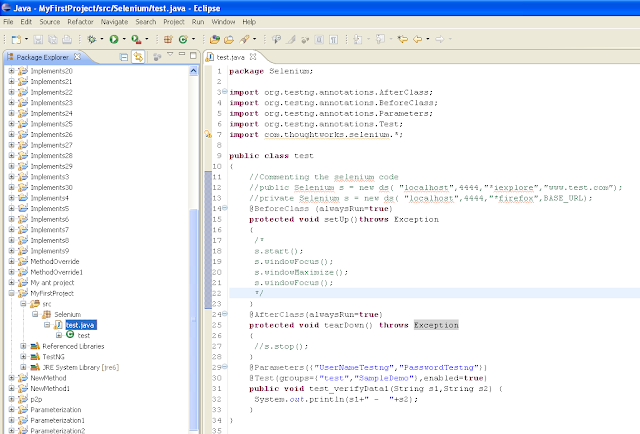Screen dimensions: 640x434
Task: Click the Back navigation arrow icon
Action: [x=418, y=39]
